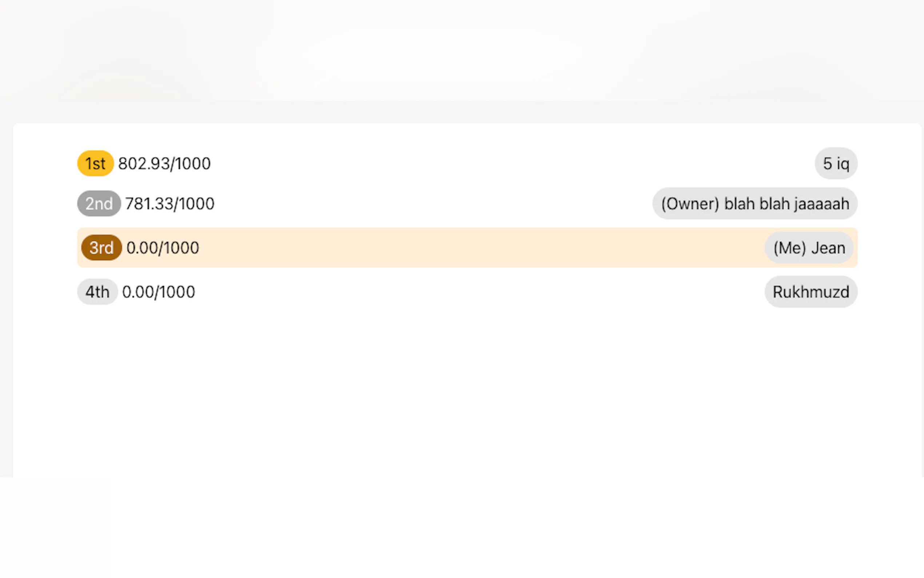Select the 5 iq player name pill
The height and width of the screenshot is (578, 924).
click(x=836, y=163)
